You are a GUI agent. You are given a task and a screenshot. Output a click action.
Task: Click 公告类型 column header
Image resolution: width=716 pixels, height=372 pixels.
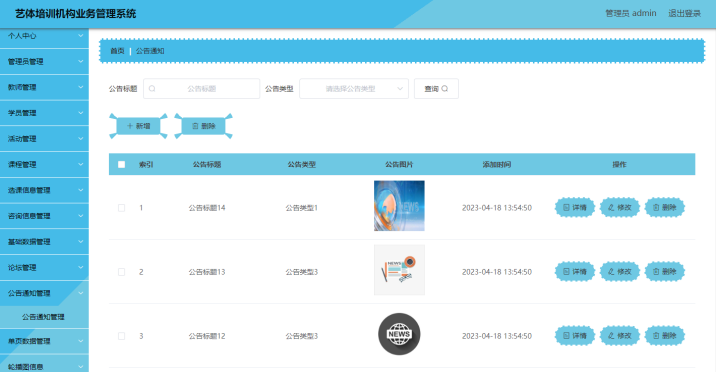click(301, 164)
